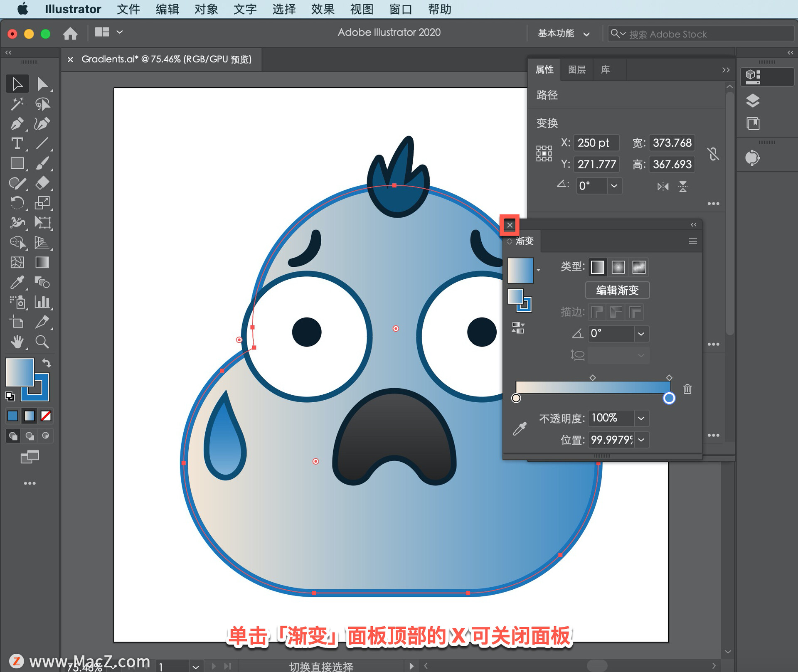
Task: Select the Eyedropper tool in toolbar
Action: [x=17, y=283]
